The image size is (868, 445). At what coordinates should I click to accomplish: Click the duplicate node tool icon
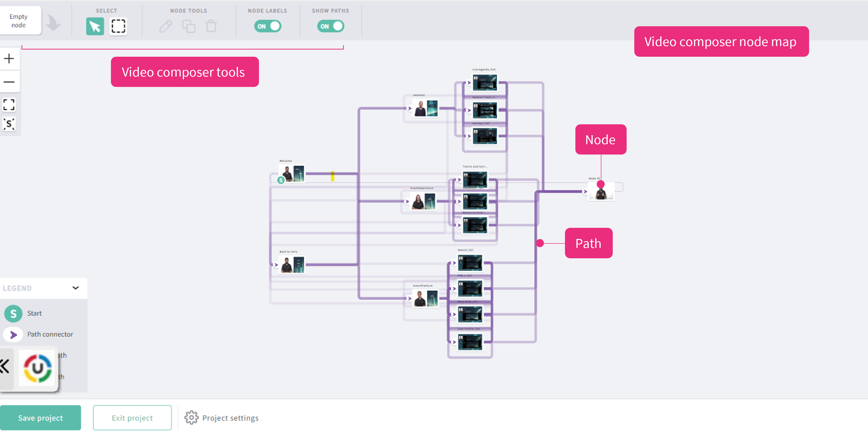(x=189, y=26)
